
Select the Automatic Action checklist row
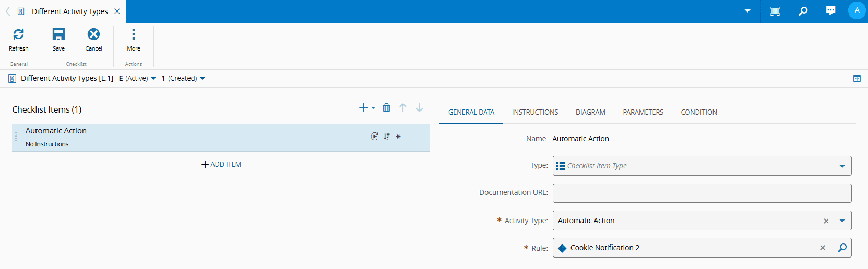click(x=220, y=138)
